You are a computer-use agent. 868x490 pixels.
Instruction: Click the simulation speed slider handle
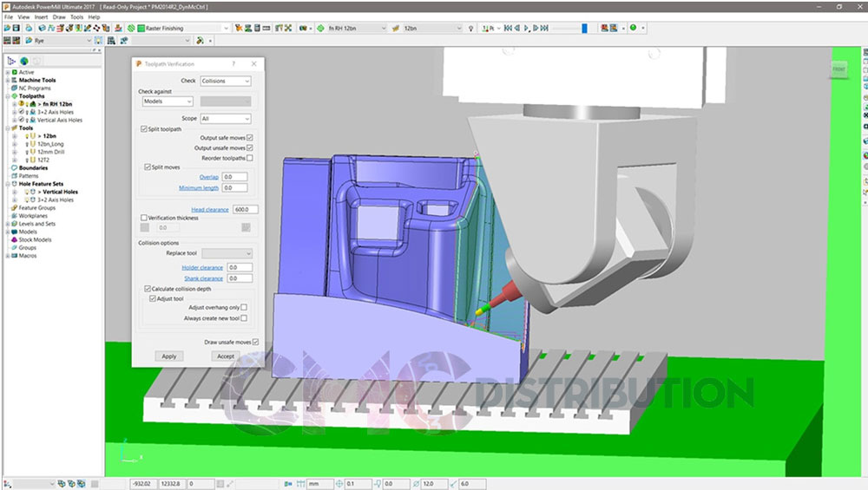(584, 28)
